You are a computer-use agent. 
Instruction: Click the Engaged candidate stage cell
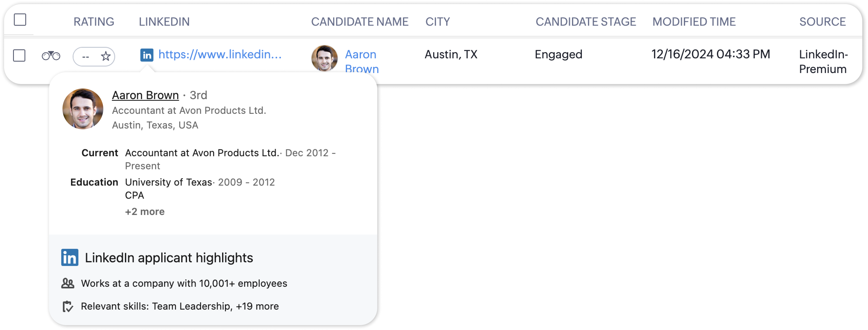click(558, 54)
